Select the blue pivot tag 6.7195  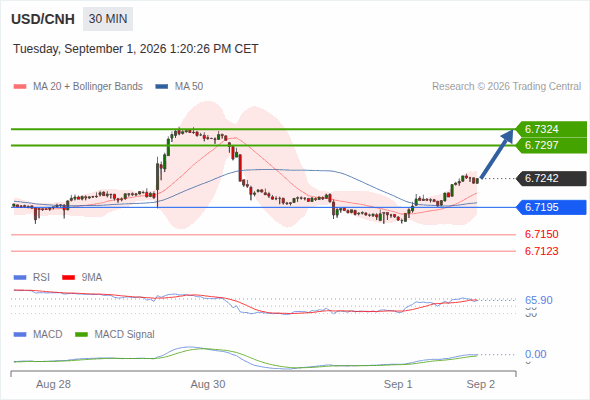coord(551,207)
